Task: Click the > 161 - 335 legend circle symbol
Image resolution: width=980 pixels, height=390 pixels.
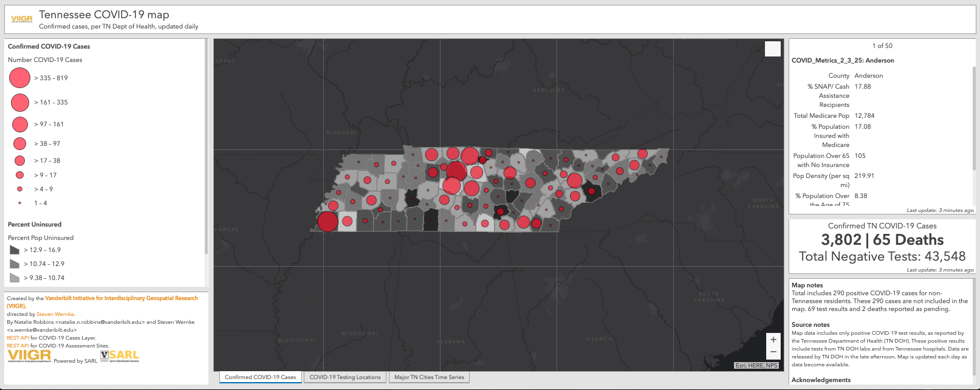Action: click(x=20, y=102)
